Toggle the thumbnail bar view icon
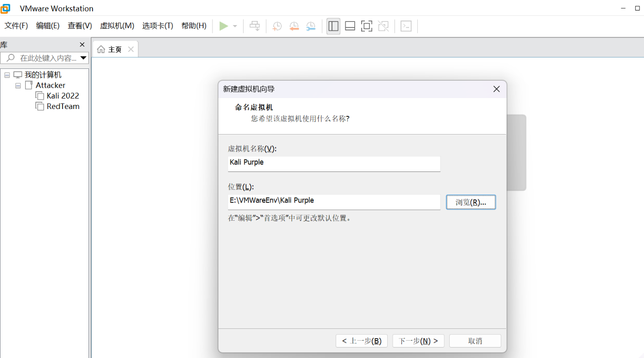The width and height of the screenshot is (644, 358). [350, 26]
